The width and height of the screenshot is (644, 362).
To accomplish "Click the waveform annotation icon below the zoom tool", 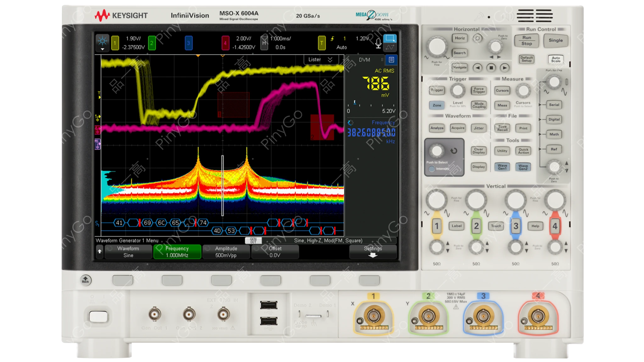I will tap(390, 48).
